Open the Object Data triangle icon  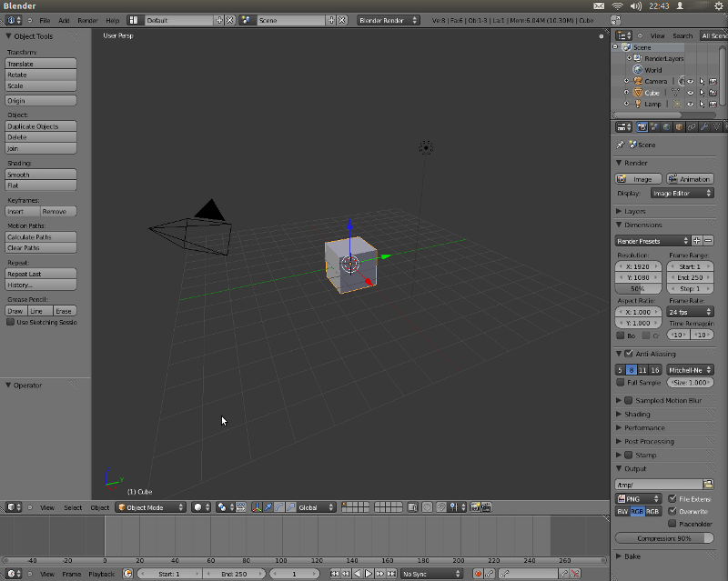(717, 126)
